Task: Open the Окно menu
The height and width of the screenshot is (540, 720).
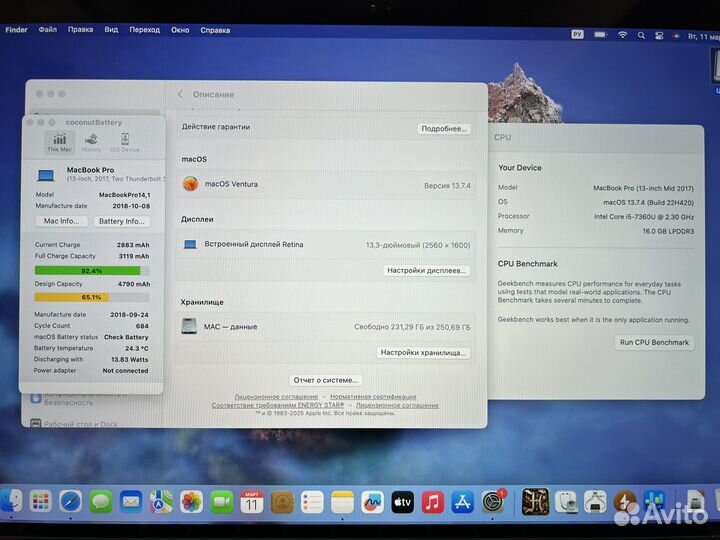Action: (180, 30)
